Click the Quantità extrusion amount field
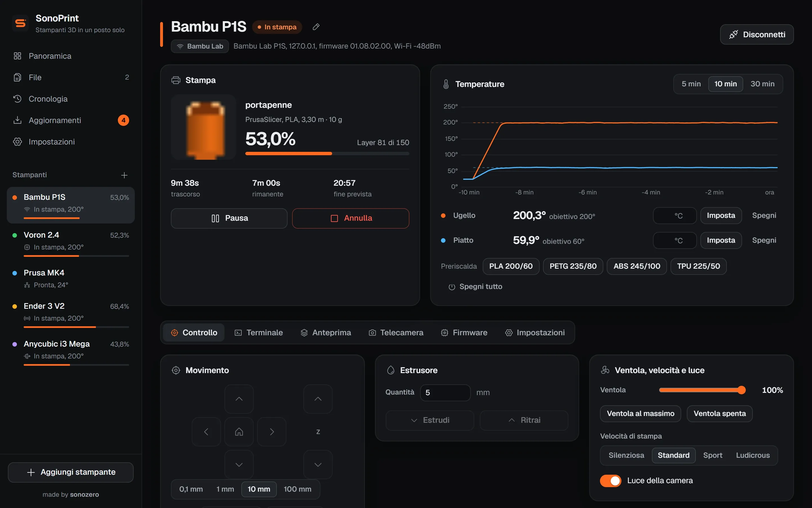The height and width of the screenshot is (508, 812). tap(445, 393)
